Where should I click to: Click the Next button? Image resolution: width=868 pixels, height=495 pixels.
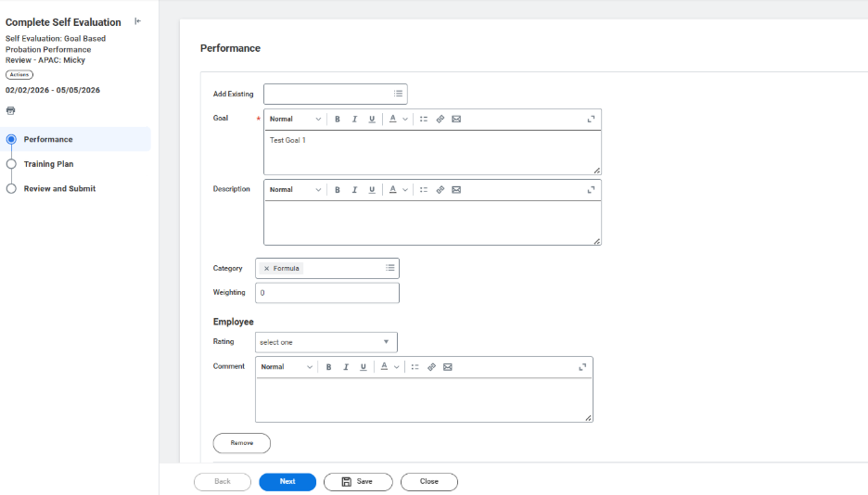[x=287, y=482]
